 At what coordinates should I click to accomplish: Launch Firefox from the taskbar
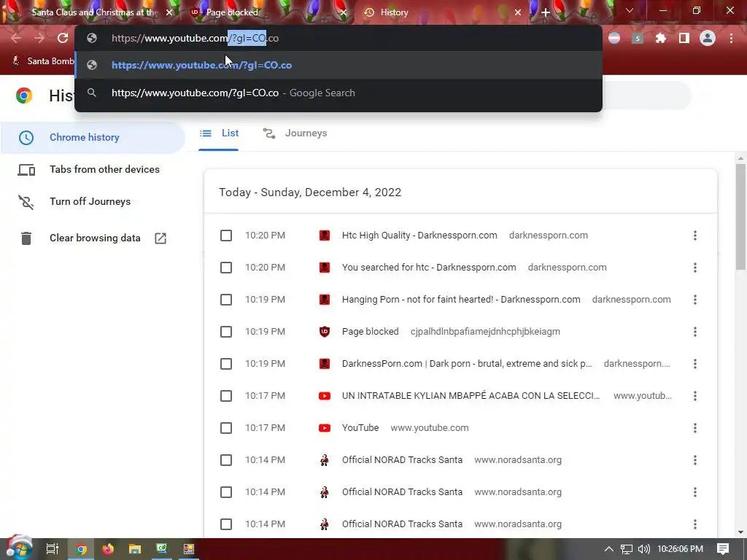click(108, 549)
